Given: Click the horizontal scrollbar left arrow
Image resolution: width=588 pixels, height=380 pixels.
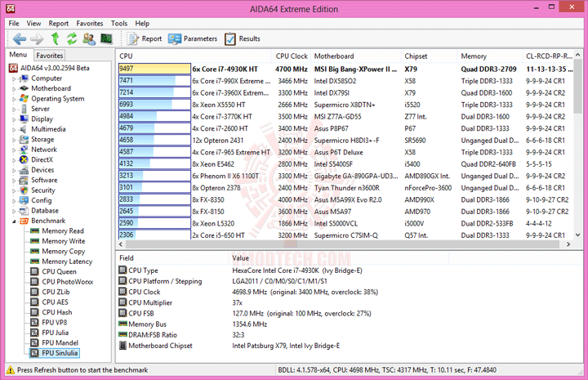Looking at the screenshot, I should 121,244.
